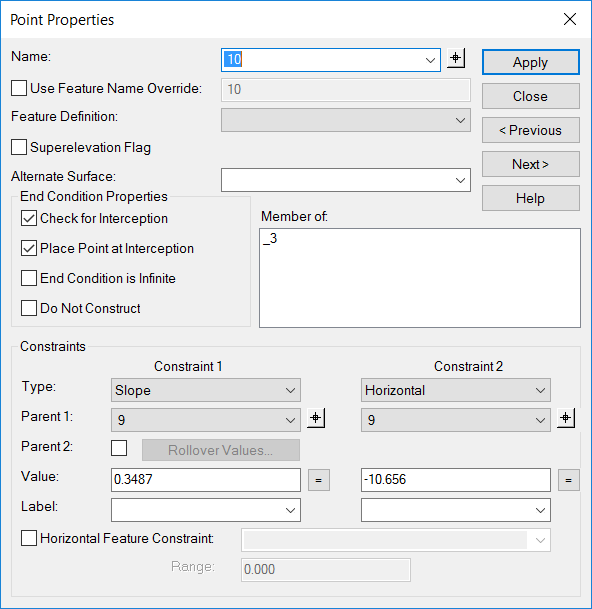Click the Apply button
The height and width of the screenshot is (609, 592).
point(531,62)
